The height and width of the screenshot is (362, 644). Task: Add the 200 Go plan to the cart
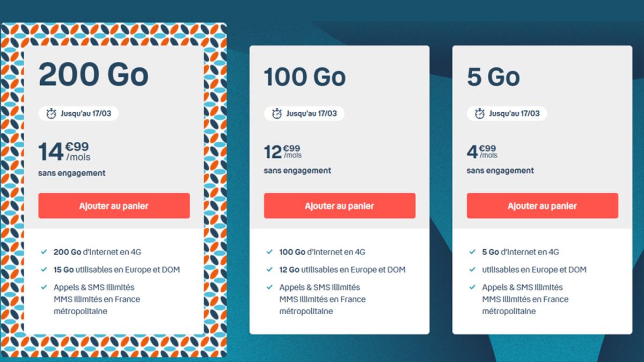click(114, 206)
